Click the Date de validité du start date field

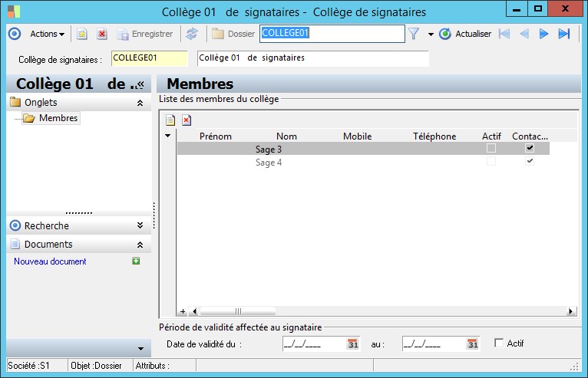click(x=314, y=343)
